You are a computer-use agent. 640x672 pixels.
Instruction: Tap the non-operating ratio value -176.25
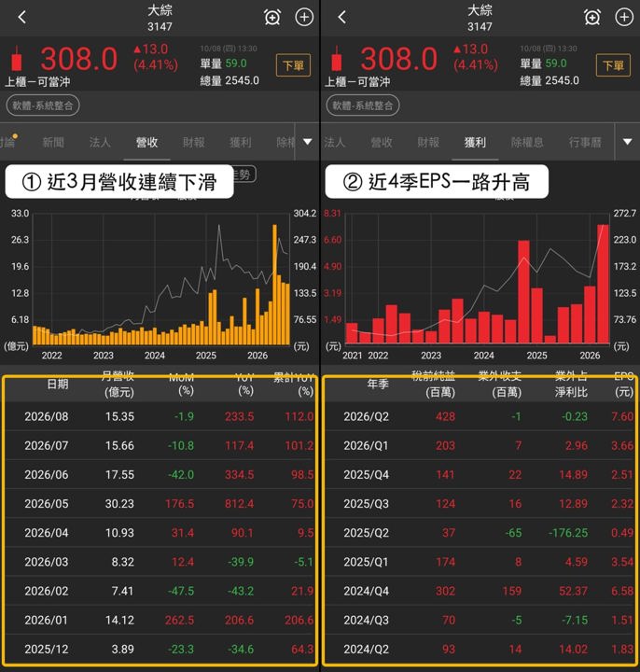[568, 533]
